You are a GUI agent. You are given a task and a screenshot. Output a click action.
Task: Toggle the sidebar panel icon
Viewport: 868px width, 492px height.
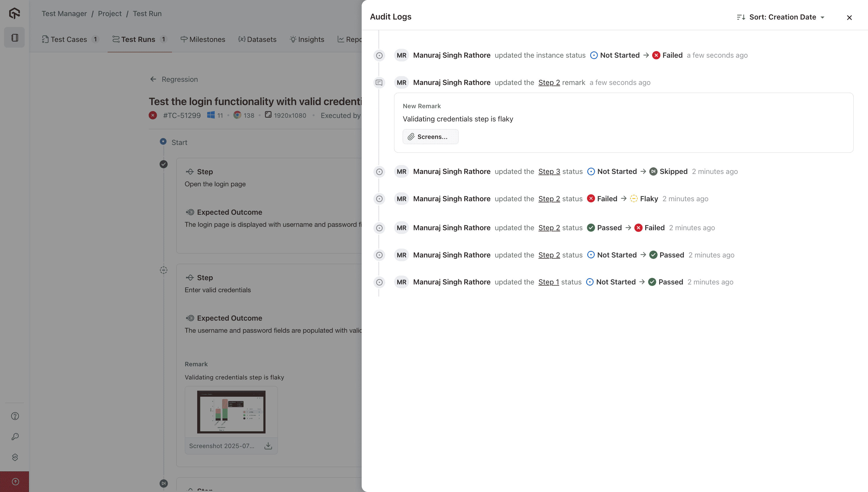[14, 38]
